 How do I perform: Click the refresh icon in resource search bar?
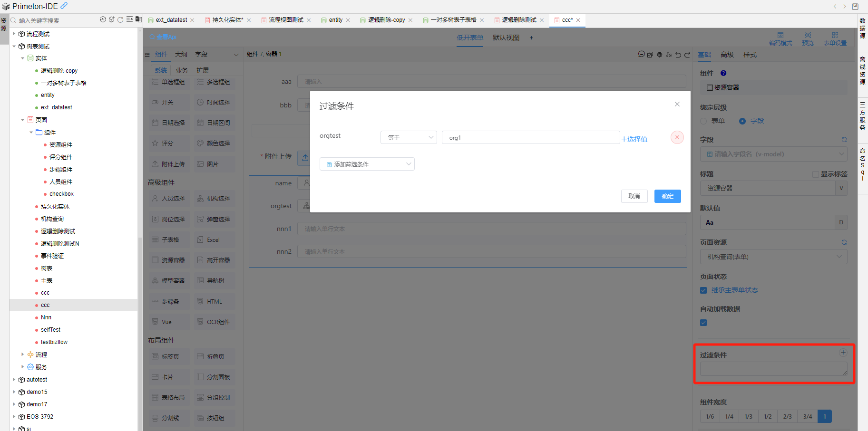(120, 20)
